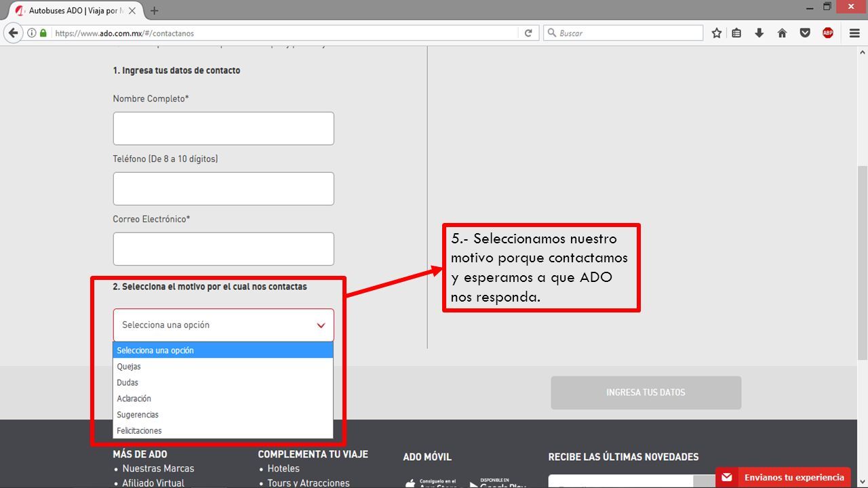Open Pocket icon in toolbar
Viewport: 868px width, 488px height.
coord(805,33)
